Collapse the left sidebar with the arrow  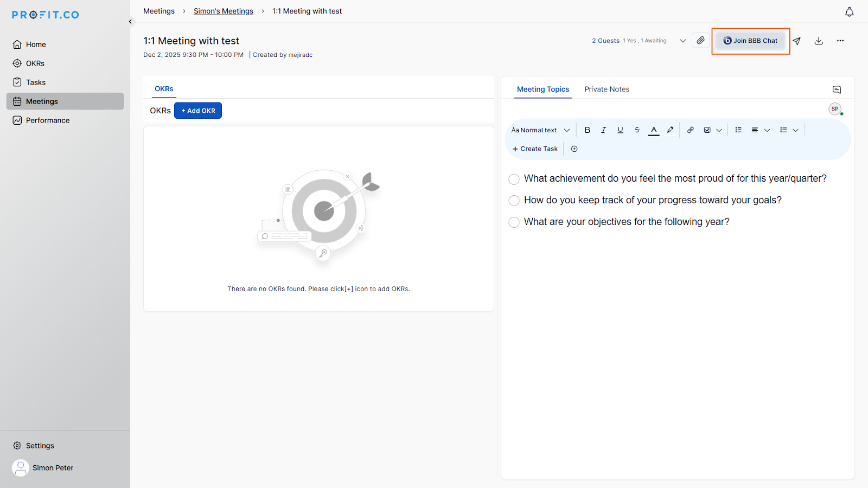(x=130, y=22)
